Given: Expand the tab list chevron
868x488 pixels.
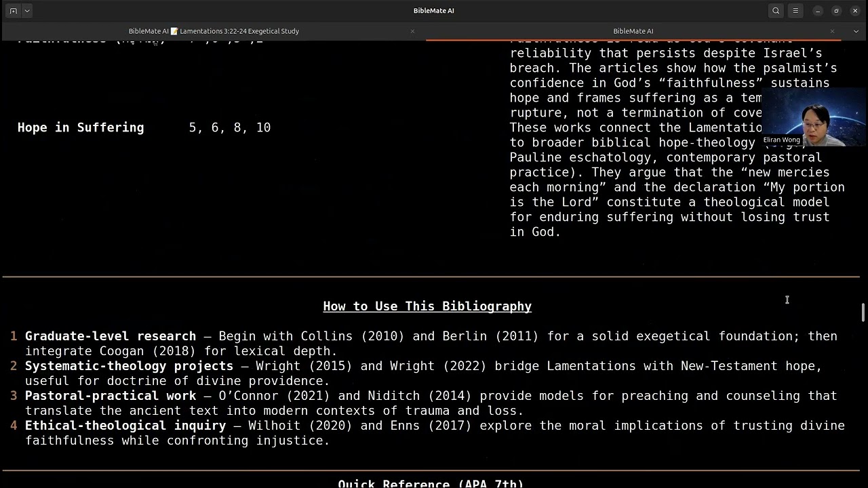Looking at the screenshot, I should [x=856, y=31].
